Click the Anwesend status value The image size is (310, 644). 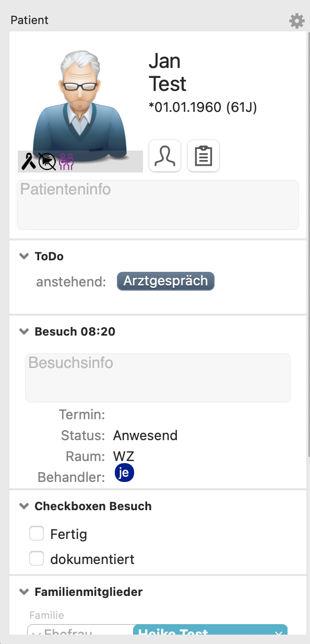point(145,435)
